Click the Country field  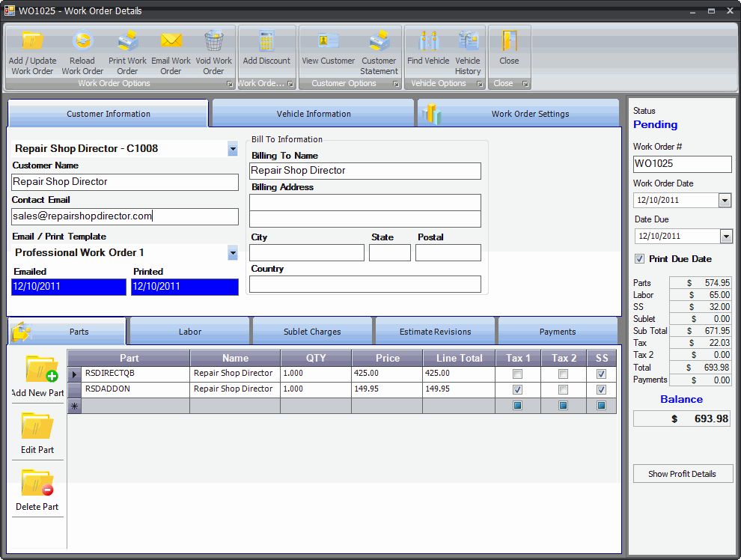(365, 284)
